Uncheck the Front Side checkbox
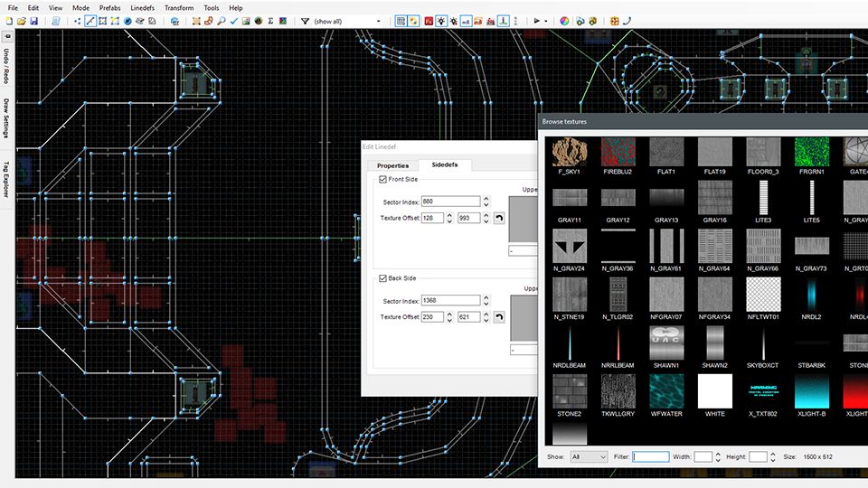 tap(383, 180)
